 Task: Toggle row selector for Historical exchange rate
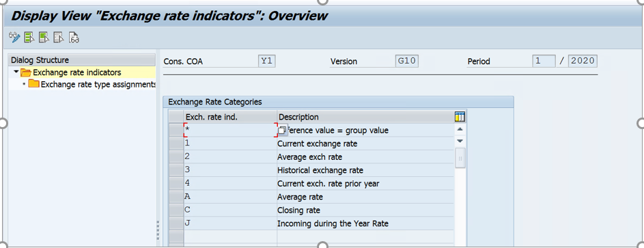coord(176,170)
